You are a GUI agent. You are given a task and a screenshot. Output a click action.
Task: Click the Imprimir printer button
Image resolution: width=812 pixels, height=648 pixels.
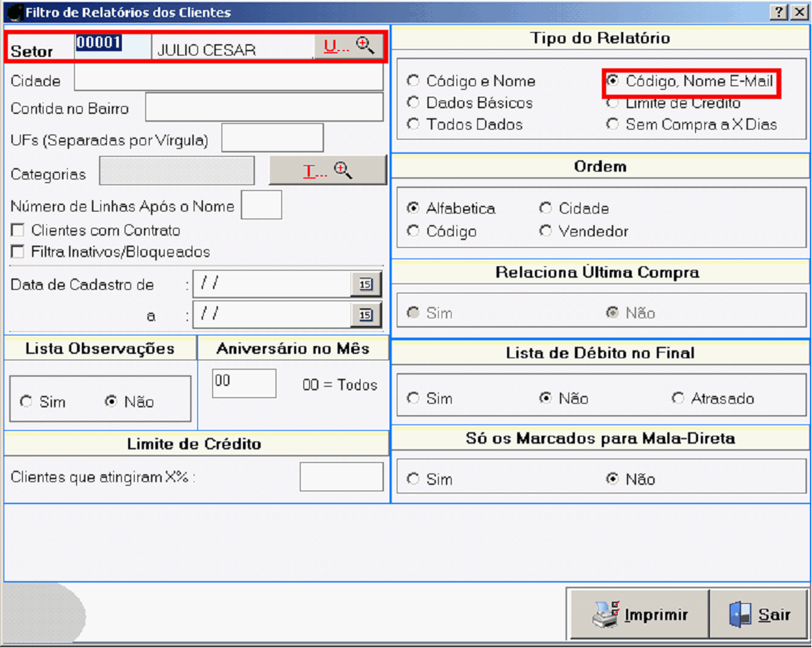coord(640,615)
